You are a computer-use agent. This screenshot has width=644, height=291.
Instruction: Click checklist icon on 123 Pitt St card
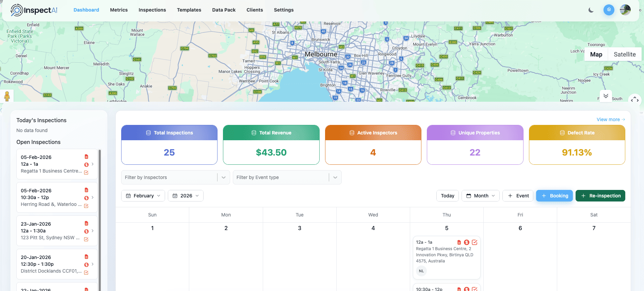(x=86, y=239)
